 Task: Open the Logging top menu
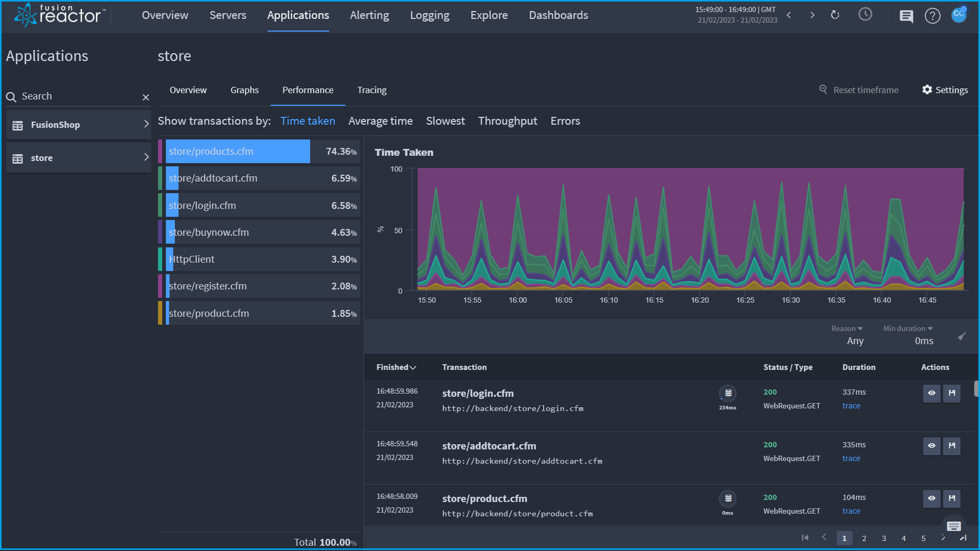pos(430,15)
